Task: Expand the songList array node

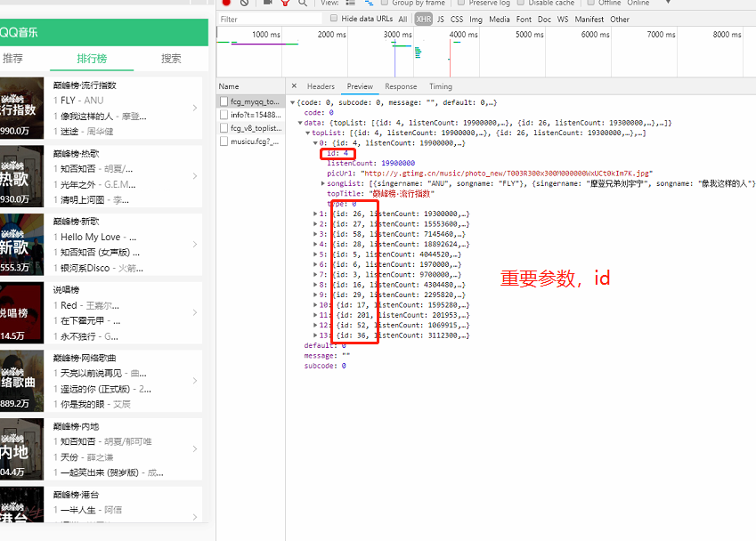Action: pyautogui.click(x=323, y=183)
